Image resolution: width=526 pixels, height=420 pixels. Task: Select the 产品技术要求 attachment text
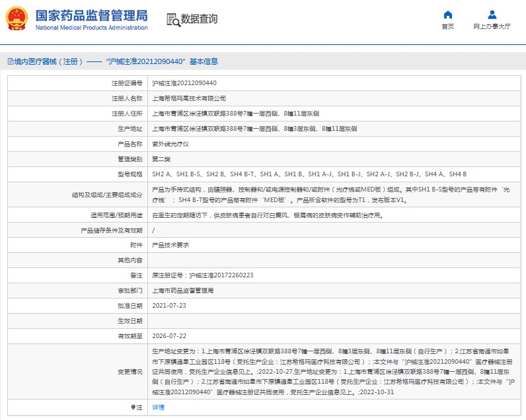pyautogui.click(x=170, y=246)
